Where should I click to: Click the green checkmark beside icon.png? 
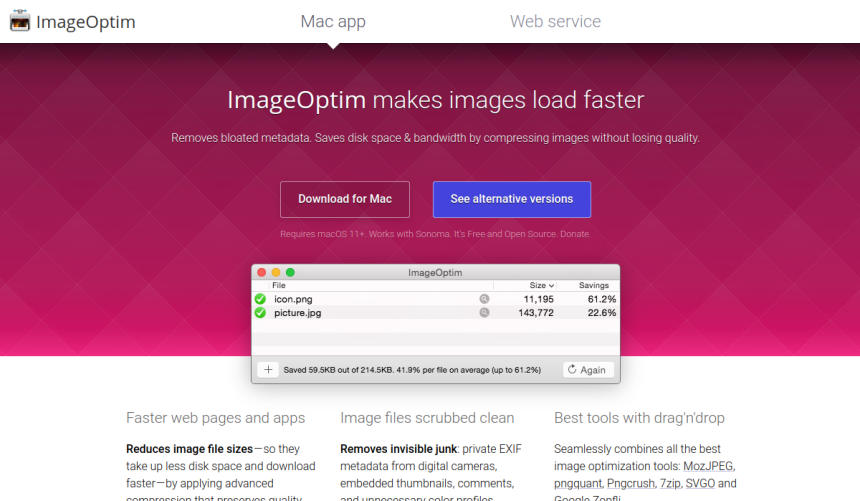[260, 299]
